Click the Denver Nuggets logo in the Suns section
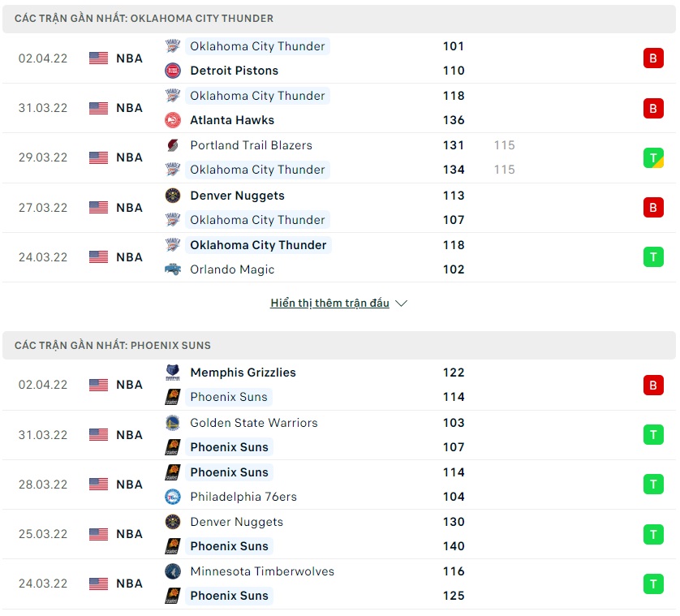The width and height of the screenshot is (680, 616). (172, 522)
